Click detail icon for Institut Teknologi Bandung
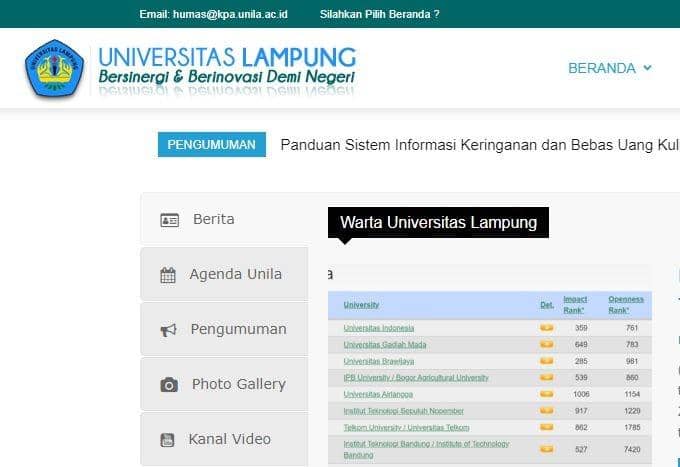 pos(546,449)
